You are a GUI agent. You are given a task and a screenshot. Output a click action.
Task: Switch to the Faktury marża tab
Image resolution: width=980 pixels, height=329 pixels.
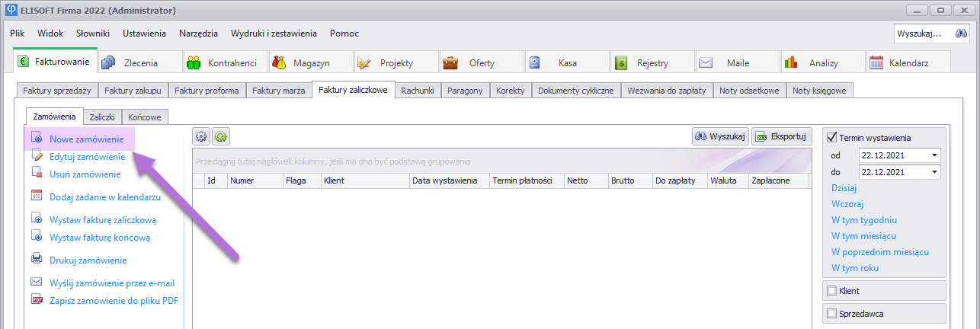pos(279,91)
